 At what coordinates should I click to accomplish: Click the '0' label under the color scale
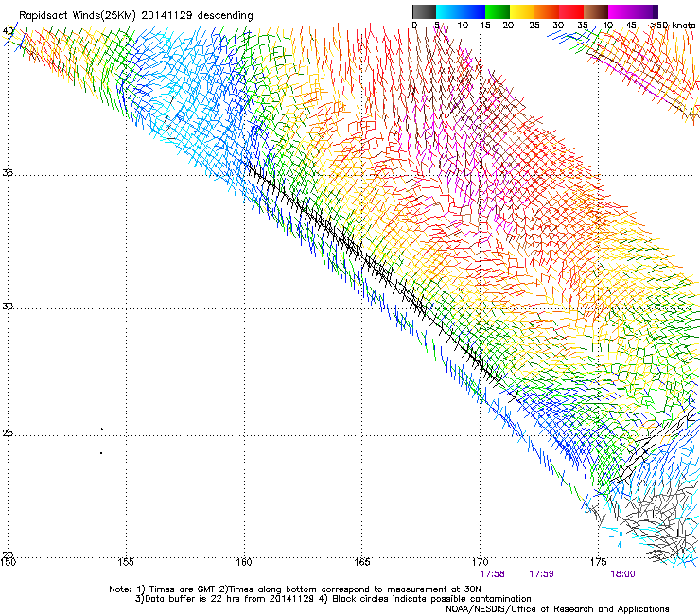pos(414,26)
